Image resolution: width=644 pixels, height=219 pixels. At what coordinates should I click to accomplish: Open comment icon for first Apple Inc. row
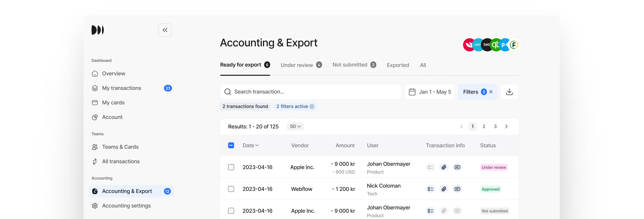tap(457, 167)
